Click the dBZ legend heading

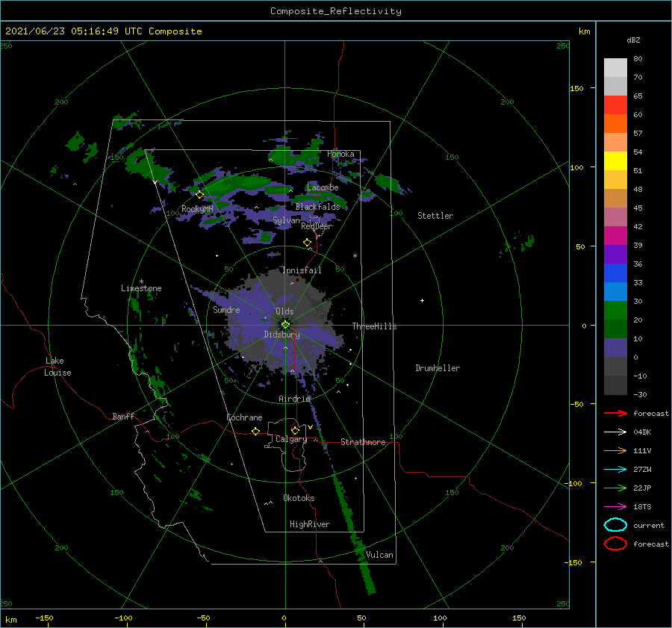click(633, 40)
